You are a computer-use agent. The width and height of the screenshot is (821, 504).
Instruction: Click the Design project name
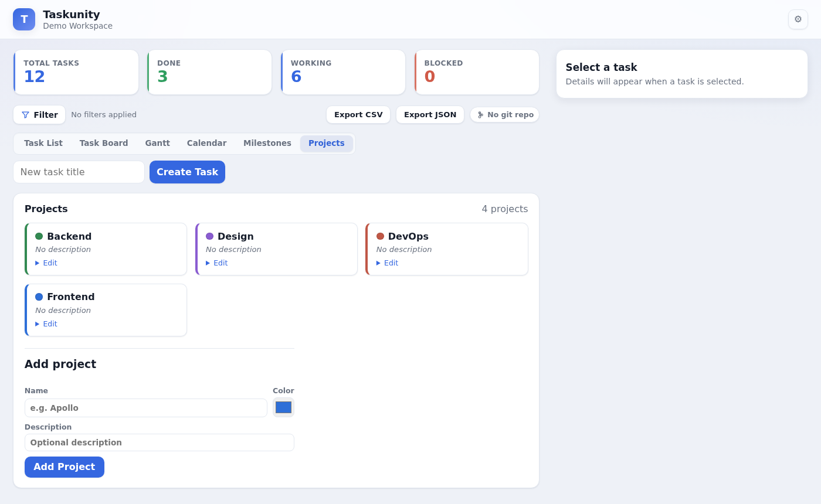[x=236, y=237]
